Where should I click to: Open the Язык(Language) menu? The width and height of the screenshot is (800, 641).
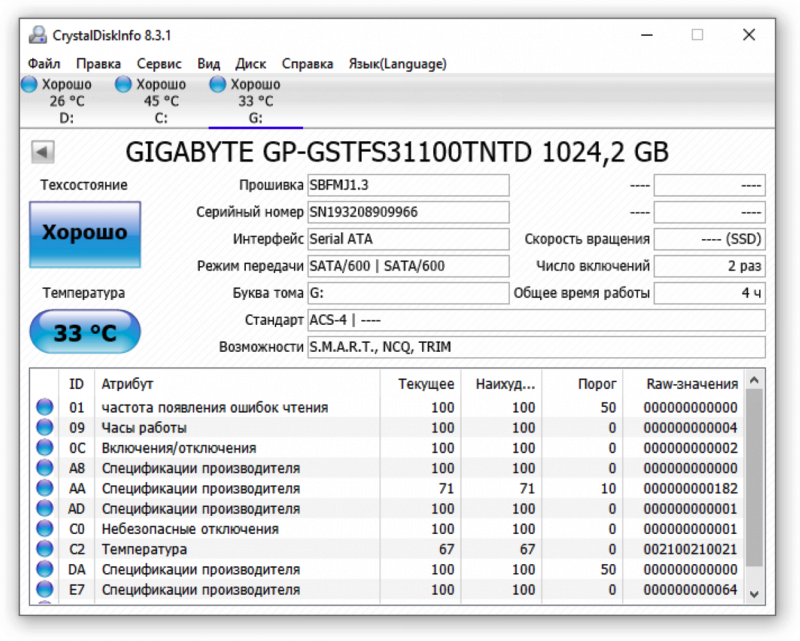click(397, 64)
